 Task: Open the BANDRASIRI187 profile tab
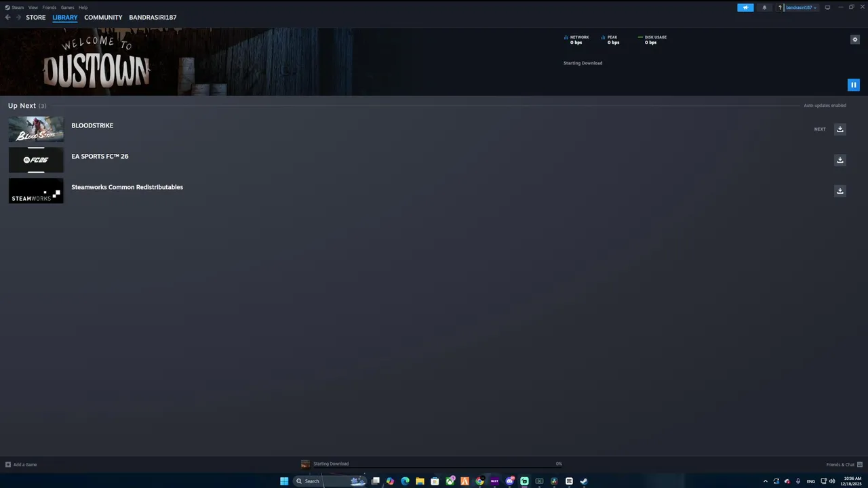153,17
